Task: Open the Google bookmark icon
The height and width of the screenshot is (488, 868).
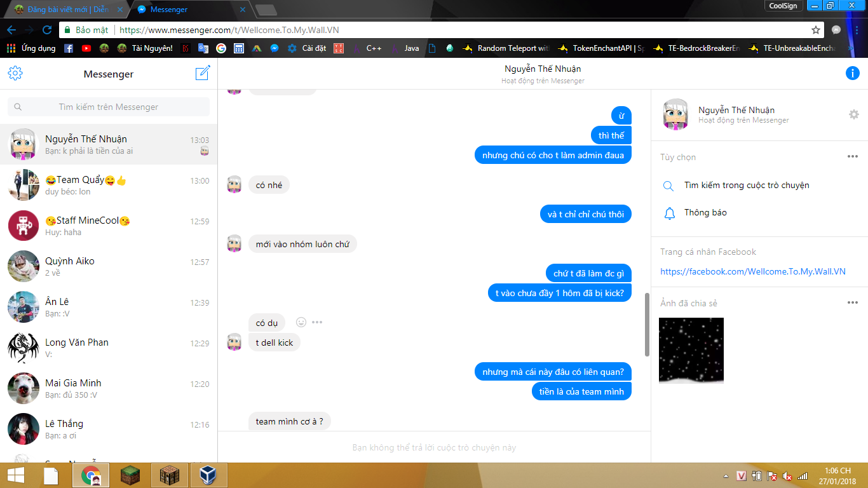Action: click(x=221, y=48)
